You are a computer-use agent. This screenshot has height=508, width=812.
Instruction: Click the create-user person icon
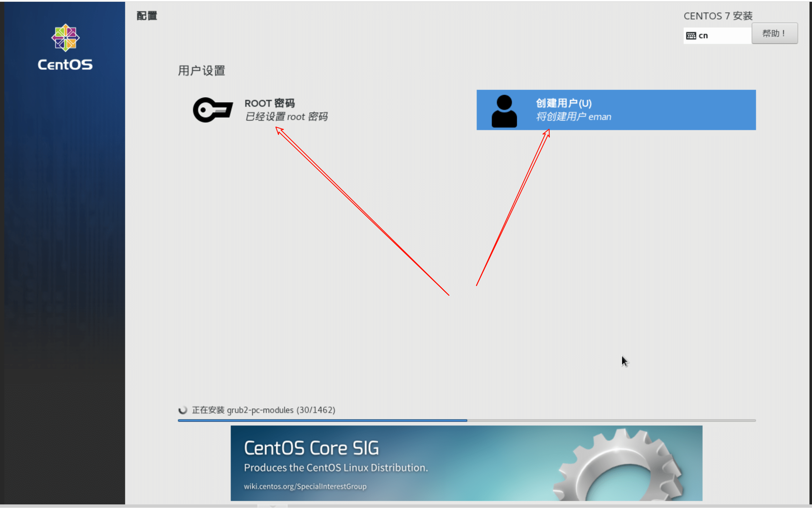[x=504, y=111]
